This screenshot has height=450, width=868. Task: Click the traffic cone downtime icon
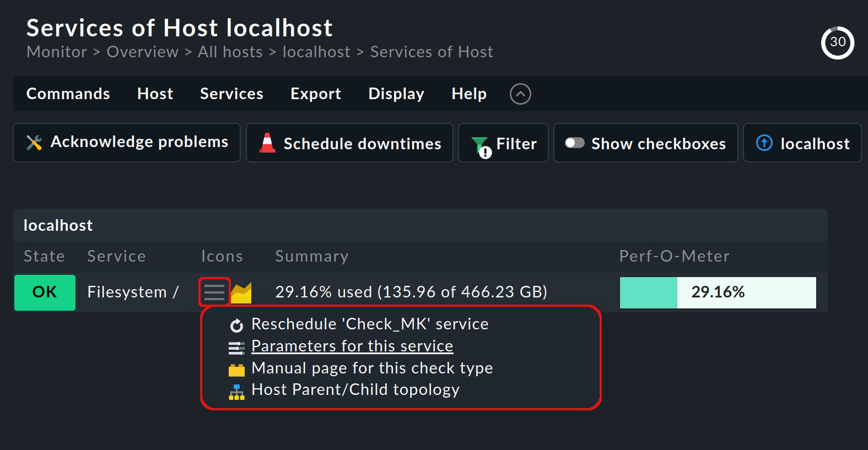[x=267, y=143]
